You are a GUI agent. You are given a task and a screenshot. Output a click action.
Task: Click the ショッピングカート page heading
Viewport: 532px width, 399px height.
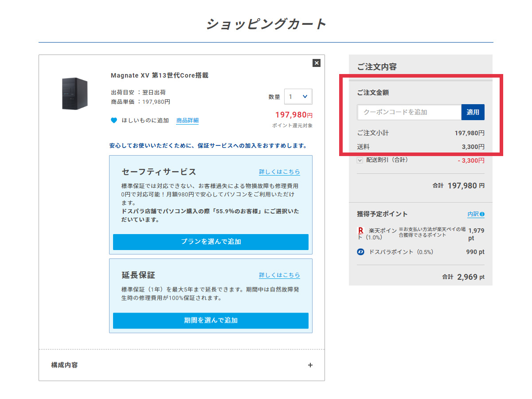(x=266, y=24)
